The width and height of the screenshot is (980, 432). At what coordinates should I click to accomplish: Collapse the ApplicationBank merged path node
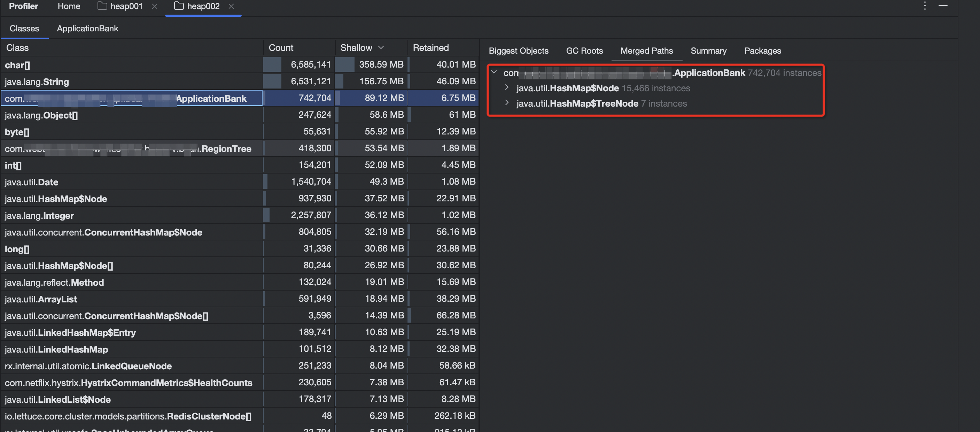494,72
